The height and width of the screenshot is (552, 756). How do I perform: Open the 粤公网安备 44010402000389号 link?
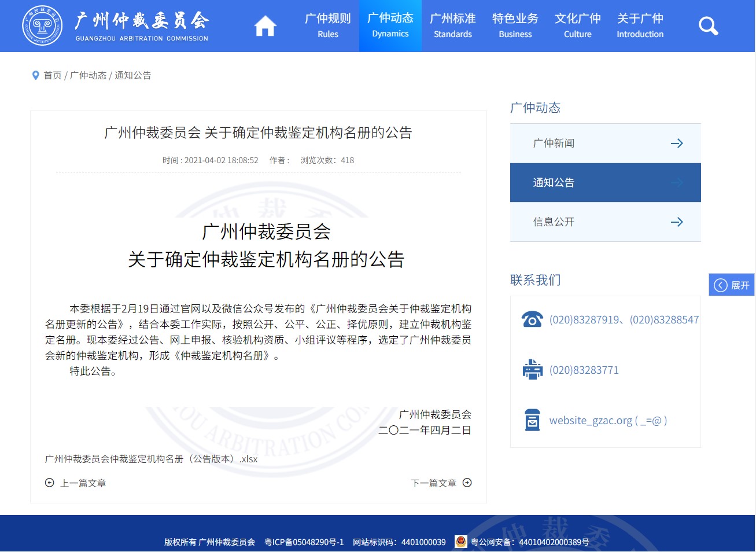click(530, 542)
